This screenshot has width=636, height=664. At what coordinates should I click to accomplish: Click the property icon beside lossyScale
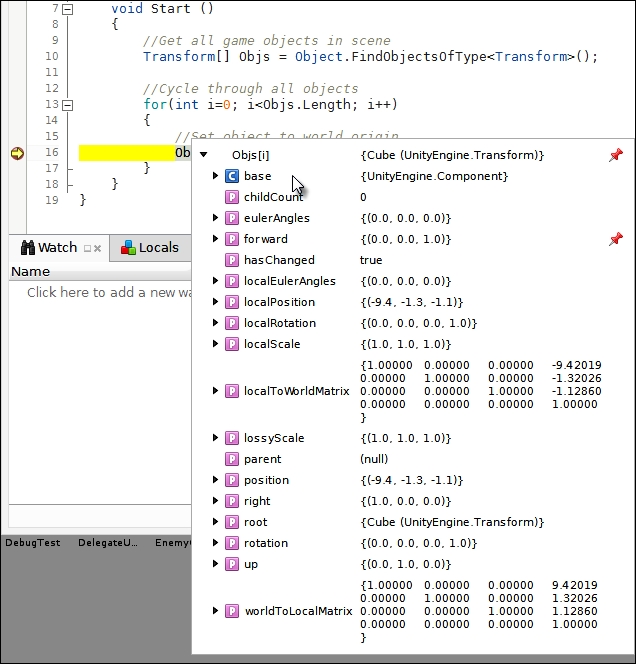pyautogui.click(x=232, y=438)
